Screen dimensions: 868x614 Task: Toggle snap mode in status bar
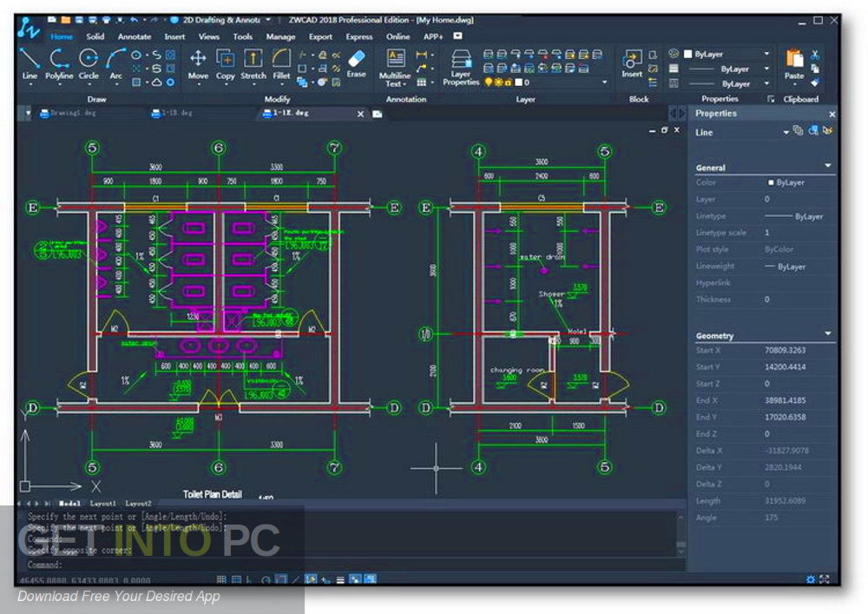(x=221, y=579)
